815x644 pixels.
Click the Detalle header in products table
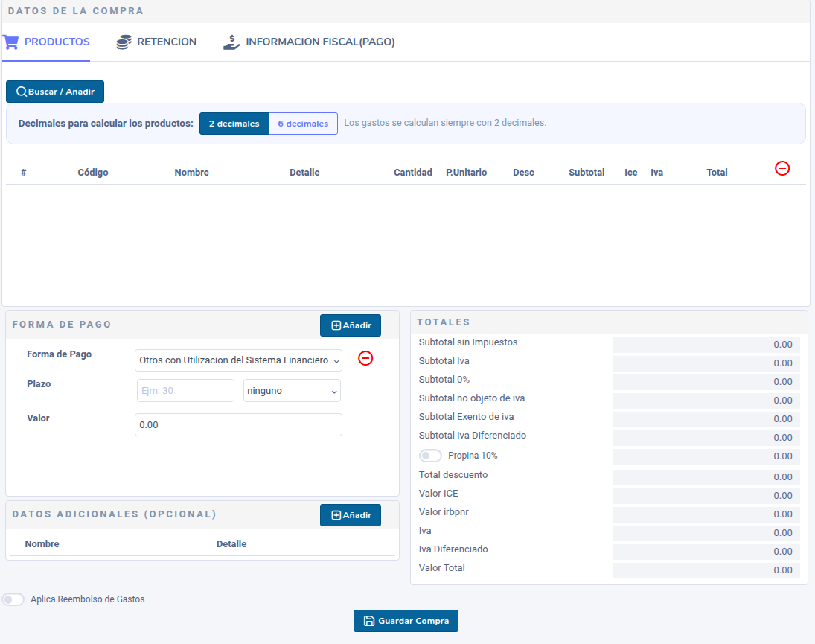(304, 173)
